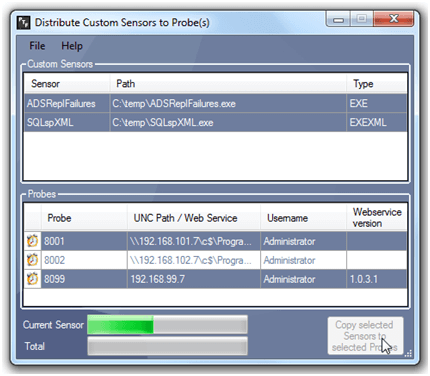430x376 pixels.
Task: Click the 1.0.3.1 webservice version cell
Action: tap(377, 279)
